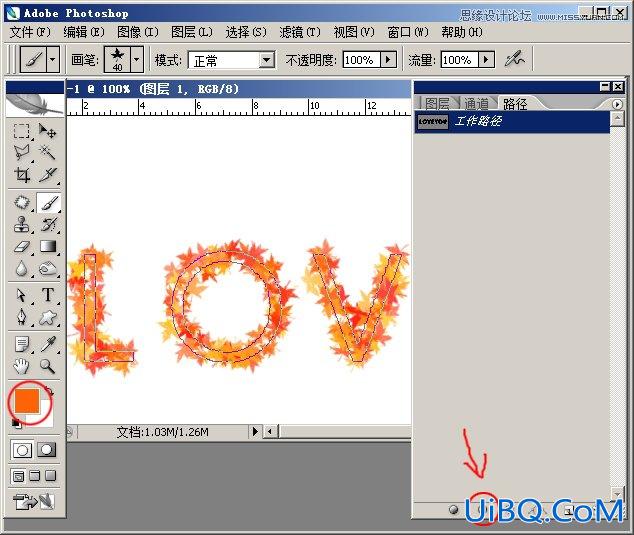This screenshot has width=634, height=535.
Task: Open the 帮助(H) menu
Action: click(x=462, y=32)
